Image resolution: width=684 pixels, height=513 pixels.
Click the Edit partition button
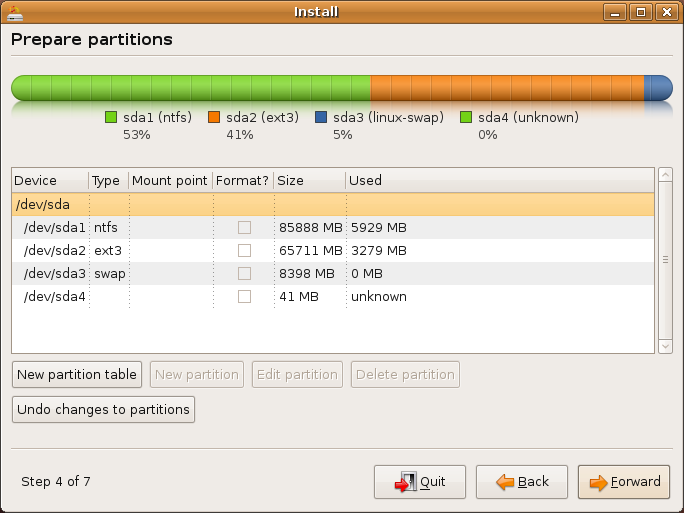click(297, 374)
